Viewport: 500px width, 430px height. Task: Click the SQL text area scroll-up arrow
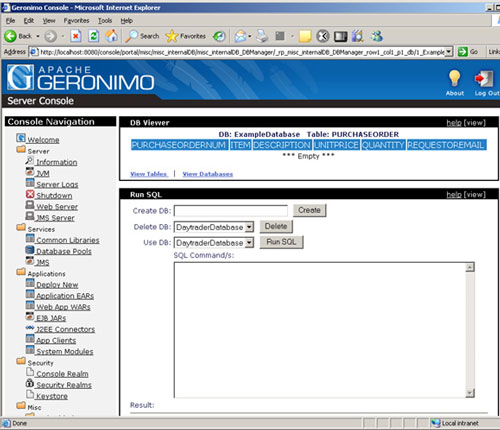[x=470, y=267]
